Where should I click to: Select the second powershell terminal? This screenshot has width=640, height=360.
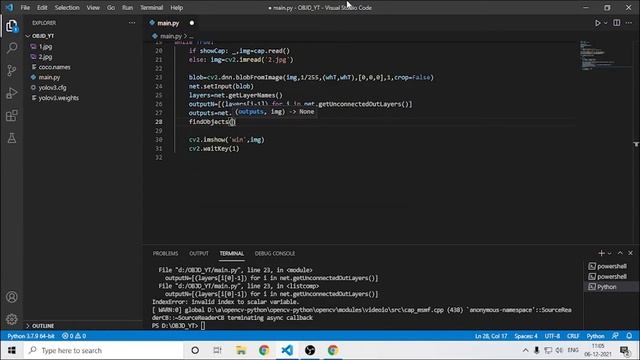[x=612, y=276]
